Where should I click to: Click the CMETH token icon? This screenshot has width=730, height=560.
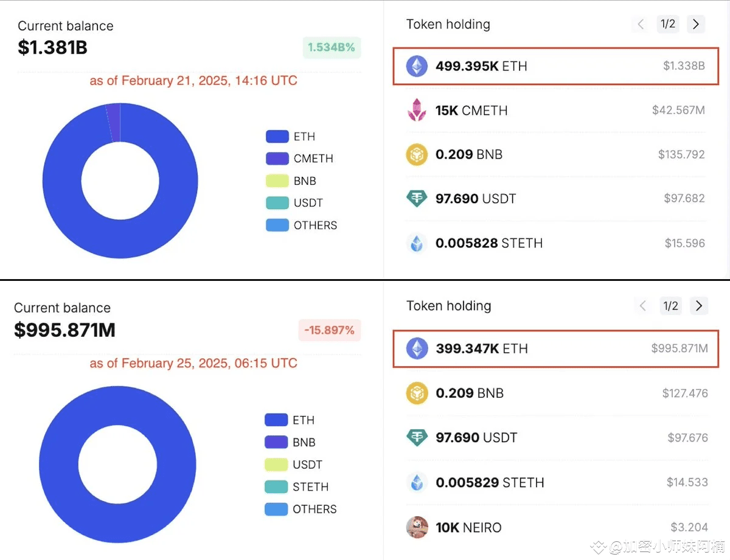point(417,110)
